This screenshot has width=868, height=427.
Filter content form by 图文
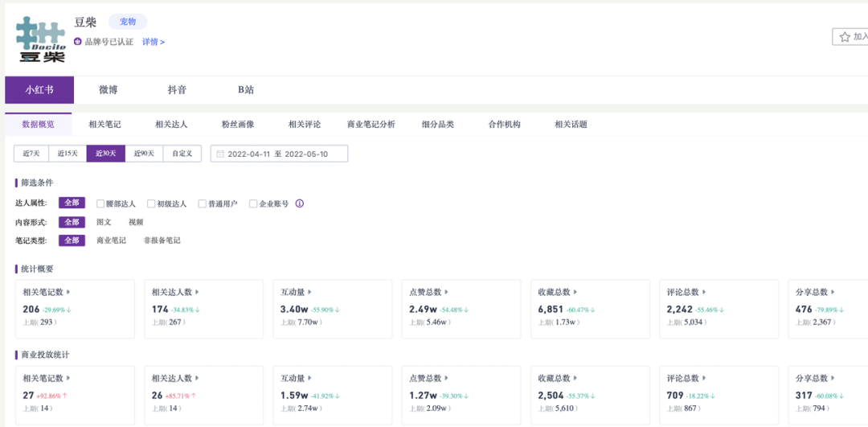104,222
